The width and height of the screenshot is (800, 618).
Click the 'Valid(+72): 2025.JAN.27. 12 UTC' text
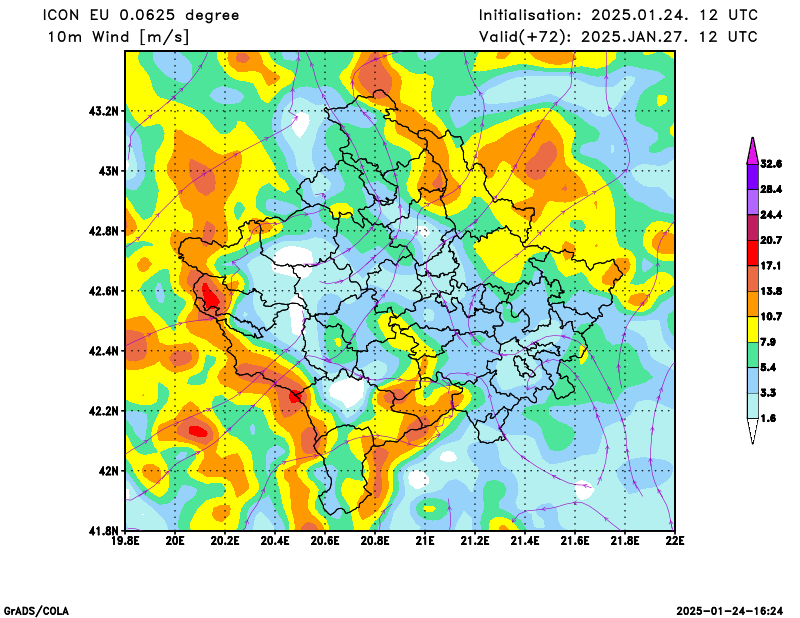point(618,37)
